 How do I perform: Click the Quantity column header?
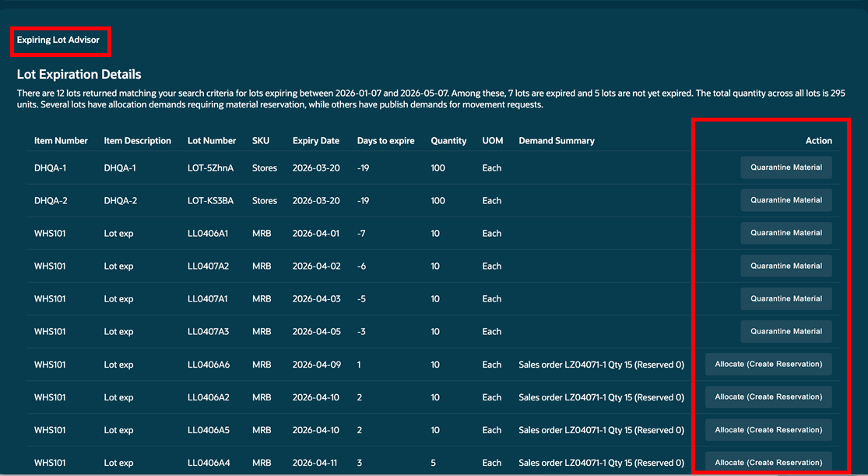pyautogui.click(x=448, y=141)
